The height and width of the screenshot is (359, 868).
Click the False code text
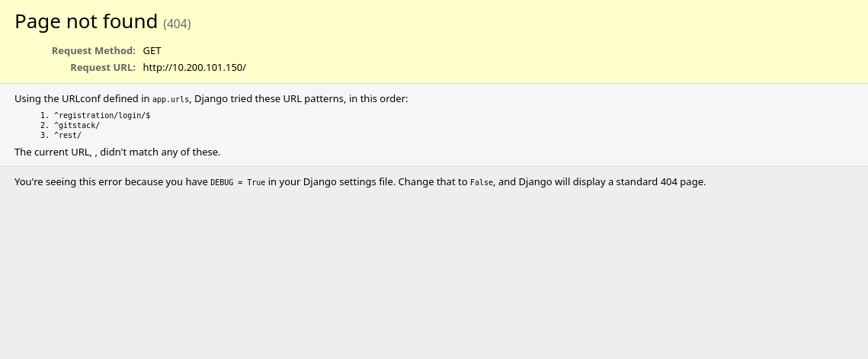[x=482, y=182]
